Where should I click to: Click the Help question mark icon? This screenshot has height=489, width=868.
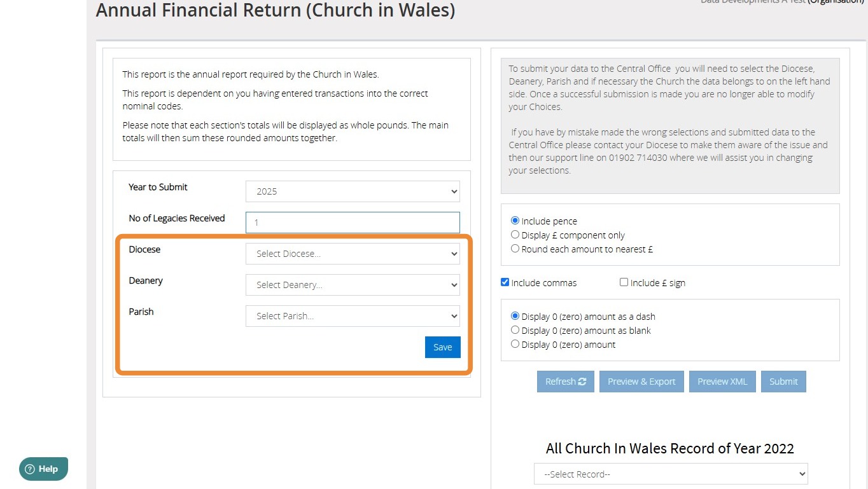click(x=30, y=469)
